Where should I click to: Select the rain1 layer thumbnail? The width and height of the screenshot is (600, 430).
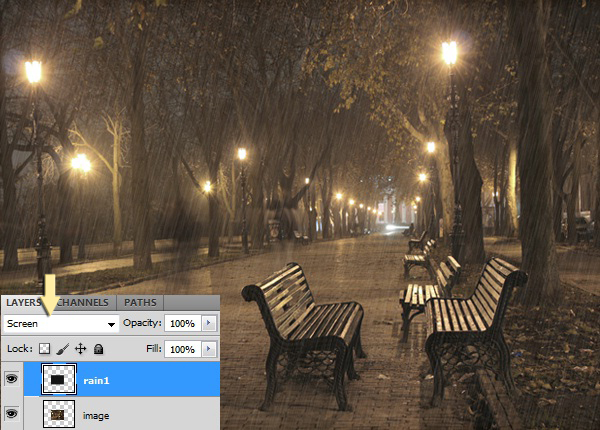pos(59,379)
